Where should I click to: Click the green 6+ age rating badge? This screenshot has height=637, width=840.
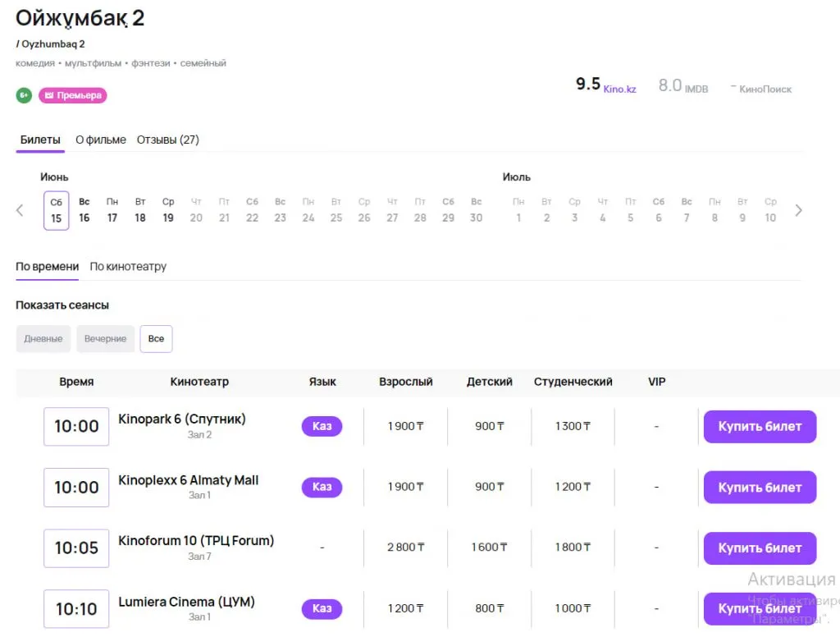click(24, 95)
